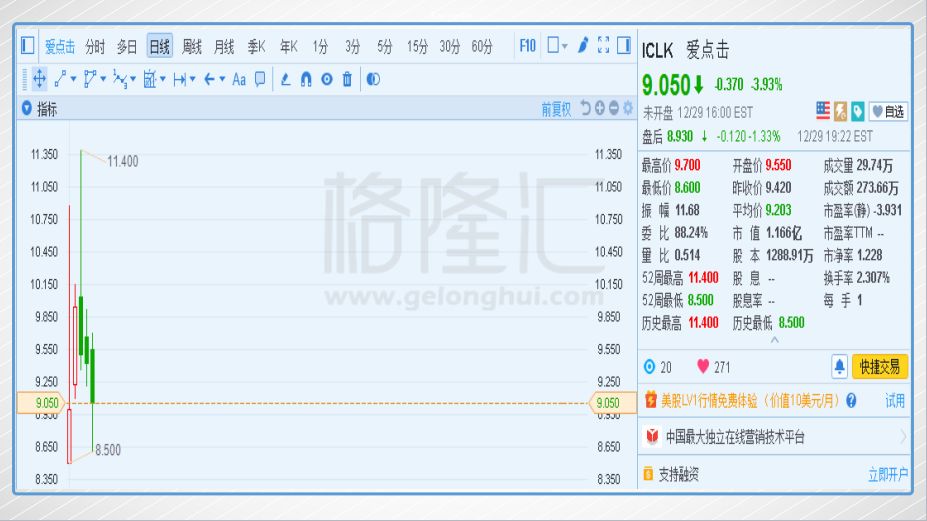Viewport: 927px width, 521px height.
Task: Click the teal tag badge icon
Action: 858,111
